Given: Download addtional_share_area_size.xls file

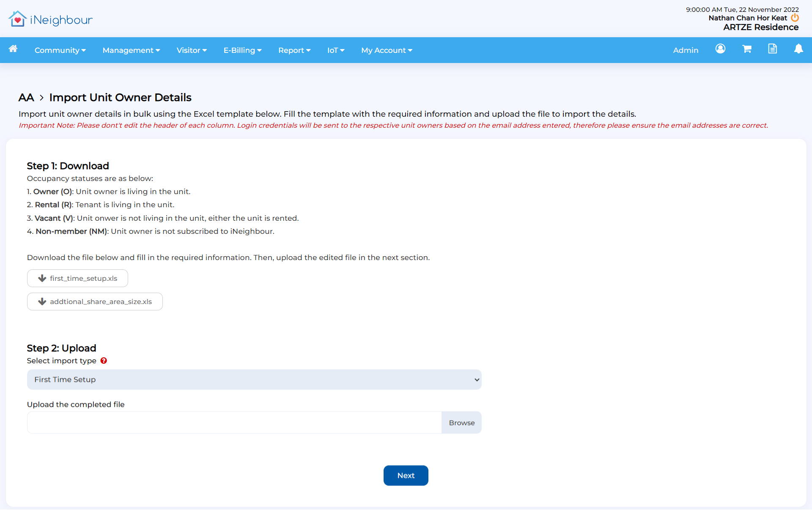Looking at the screenshot, I should point(95,302).
